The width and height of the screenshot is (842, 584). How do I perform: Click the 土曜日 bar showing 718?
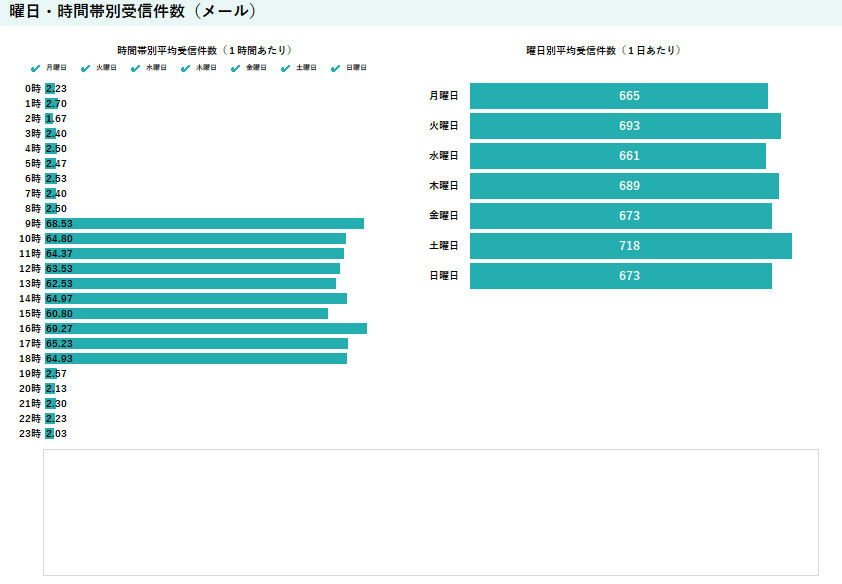tap(630, 246)
